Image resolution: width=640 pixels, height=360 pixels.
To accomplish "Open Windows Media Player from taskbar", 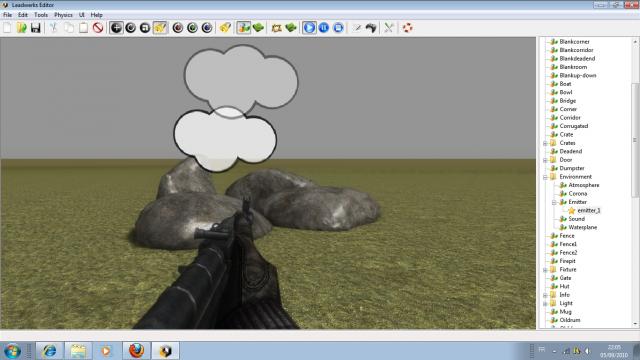I will coord(106,351).
